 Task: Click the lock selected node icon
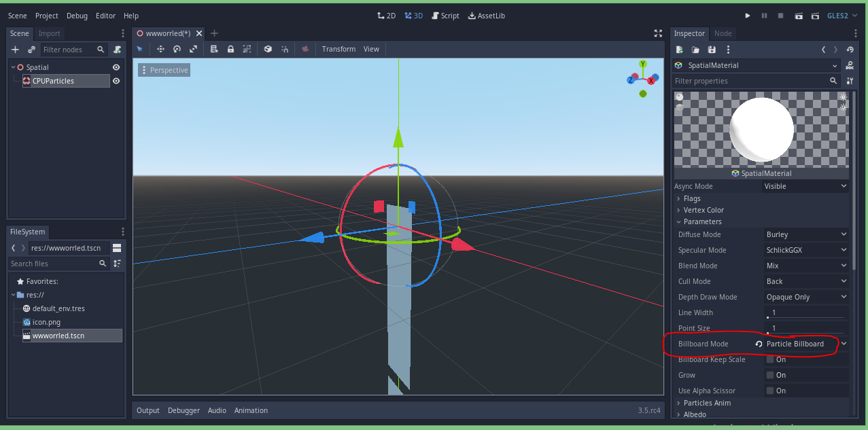pos(231,49)
